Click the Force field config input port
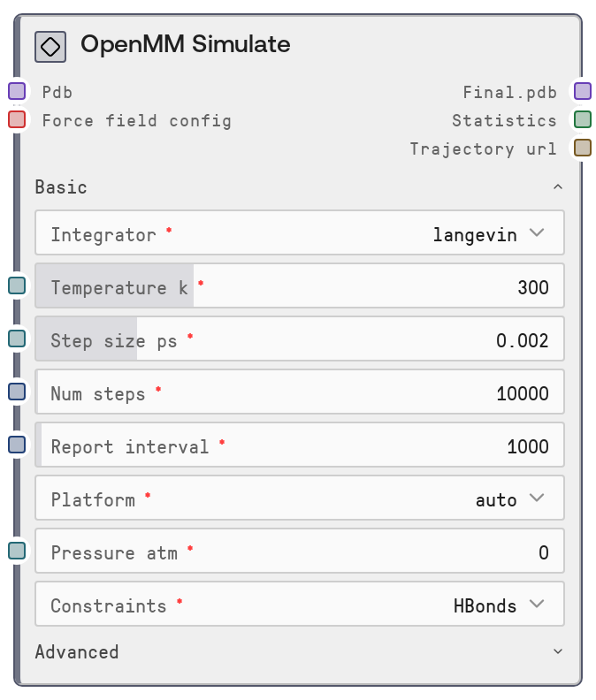 pos(17,119)
